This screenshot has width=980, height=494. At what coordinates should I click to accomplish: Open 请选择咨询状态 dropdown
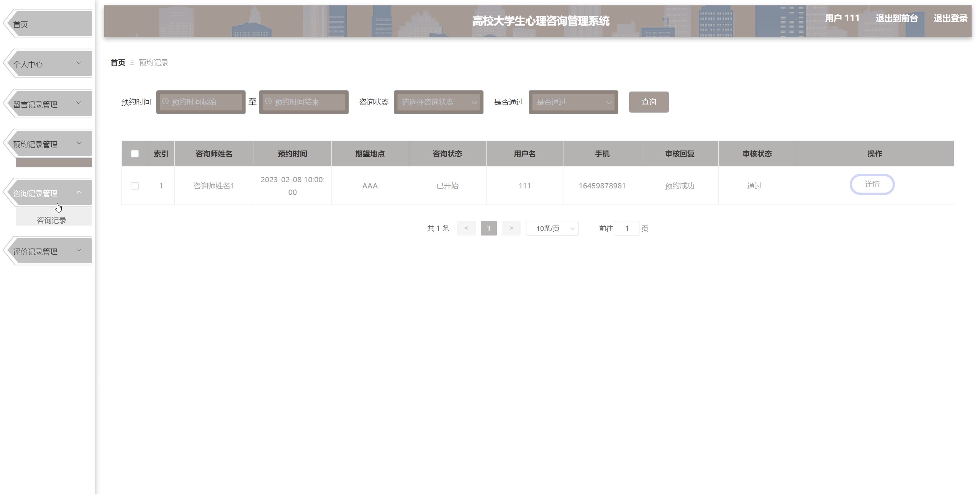pyautogui.click(x=438, y=102)
